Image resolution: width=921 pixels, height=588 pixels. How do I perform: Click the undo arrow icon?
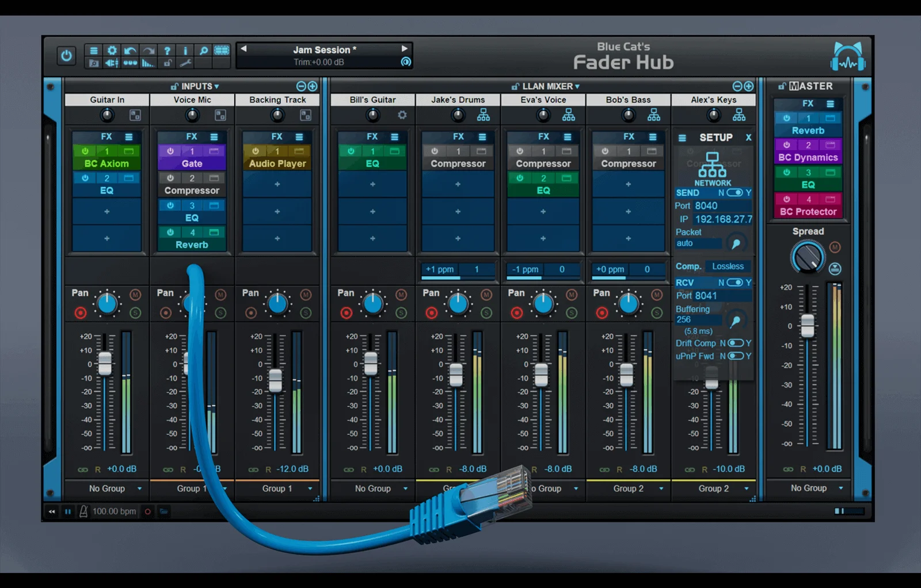coord(130,51)
